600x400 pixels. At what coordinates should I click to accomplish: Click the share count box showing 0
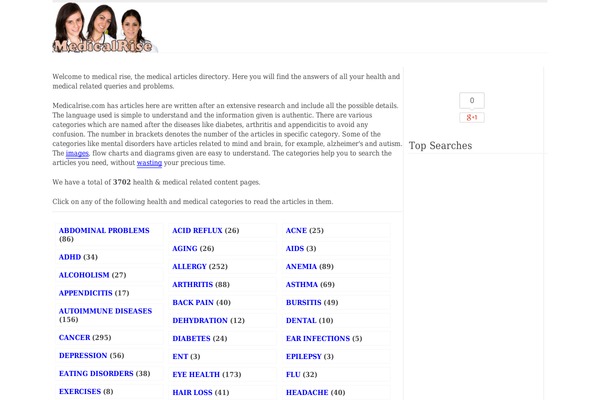click(472, 100)
